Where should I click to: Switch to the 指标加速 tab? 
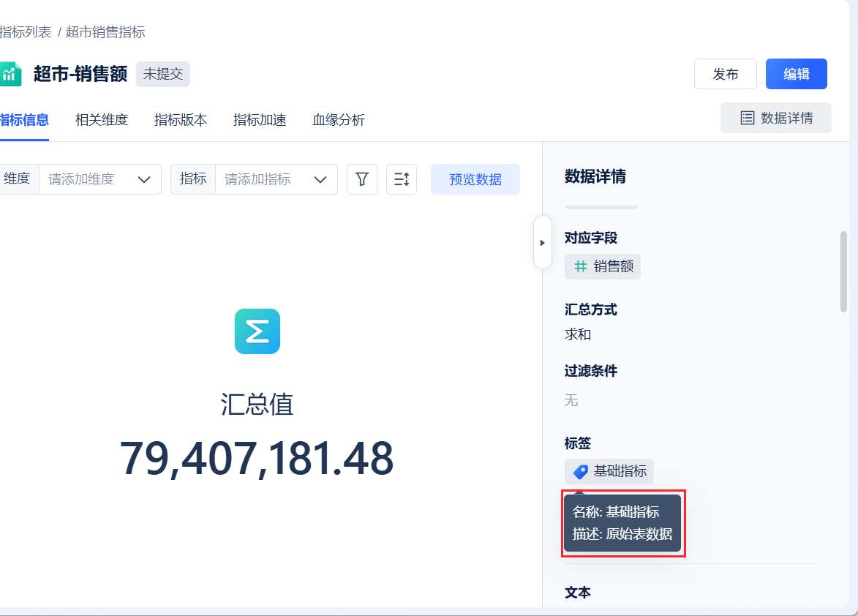click(260, 120)
